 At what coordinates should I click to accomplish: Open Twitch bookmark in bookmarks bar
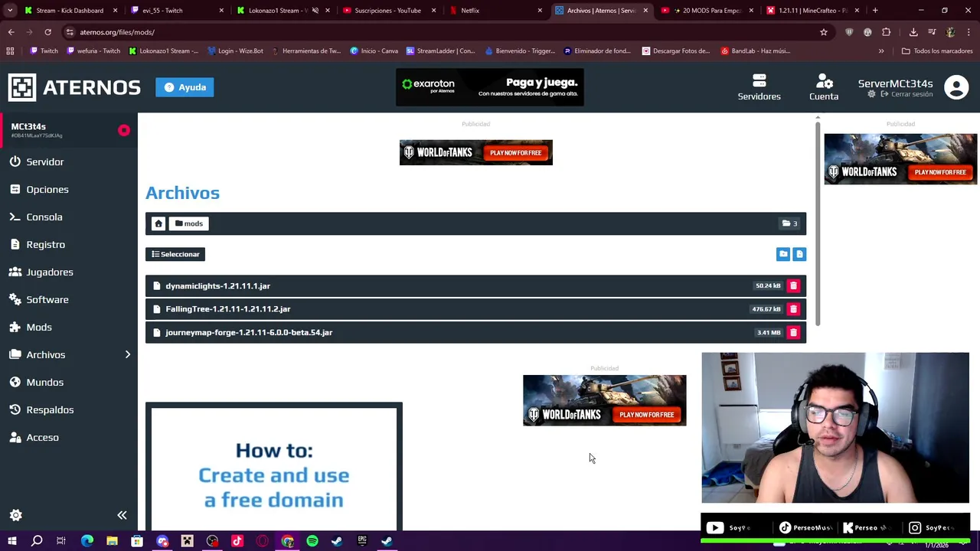click(x=44, y=51)
